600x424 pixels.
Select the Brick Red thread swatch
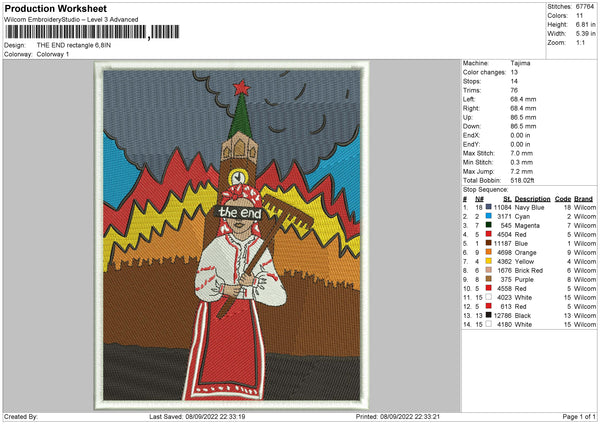pos(487,270)
